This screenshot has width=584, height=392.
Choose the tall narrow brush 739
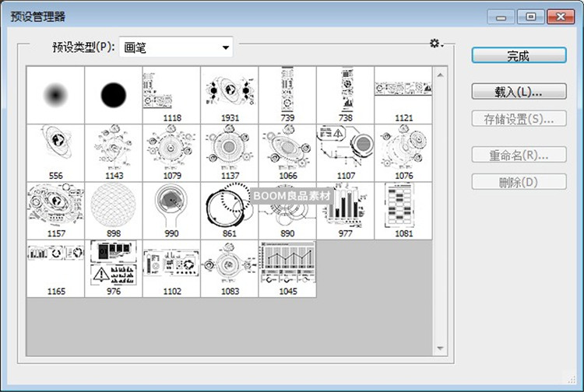click(287, 95)
